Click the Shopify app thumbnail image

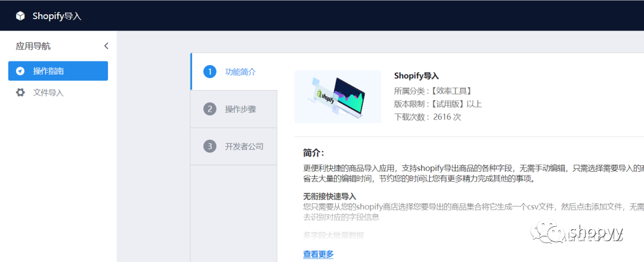[x=338, y=97]
